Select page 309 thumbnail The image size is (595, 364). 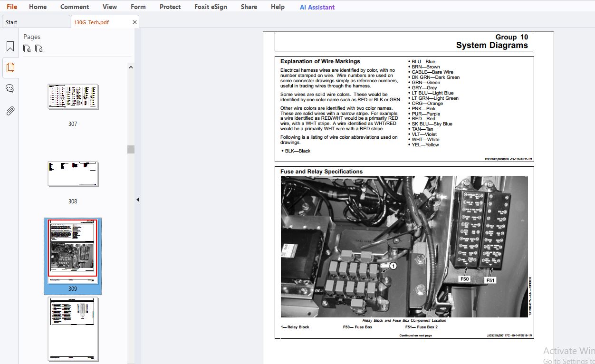(x=73, y=251)
